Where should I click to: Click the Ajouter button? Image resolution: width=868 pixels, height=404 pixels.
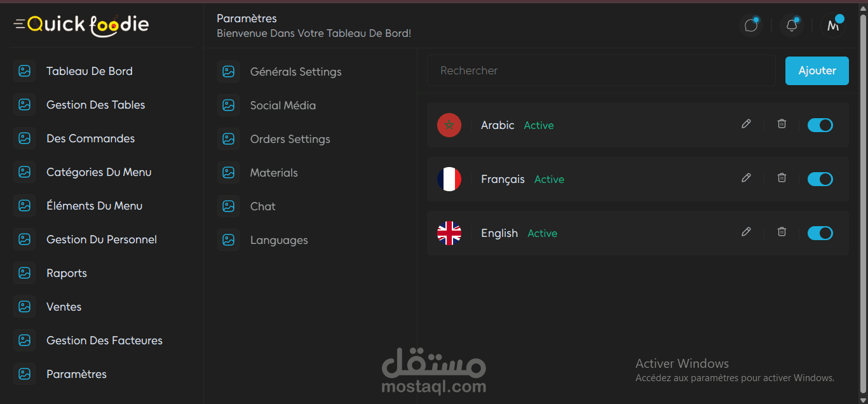[x=817, y=71]
